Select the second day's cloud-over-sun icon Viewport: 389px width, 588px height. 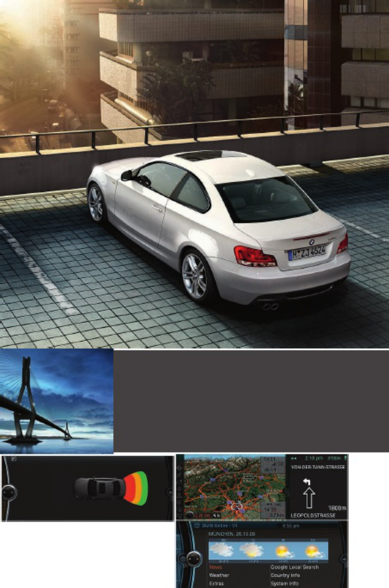pyautogui.click(x=252, y=550)
